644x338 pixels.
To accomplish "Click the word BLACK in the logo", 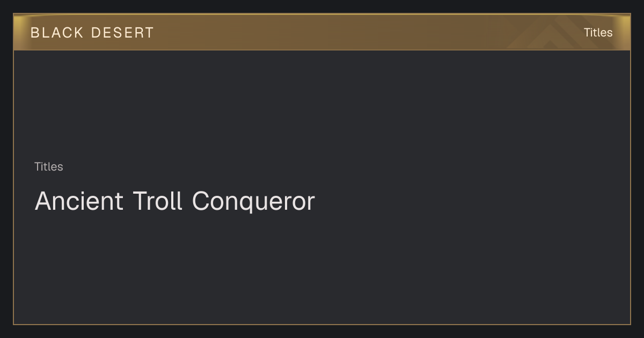I will tap(57, 33).
